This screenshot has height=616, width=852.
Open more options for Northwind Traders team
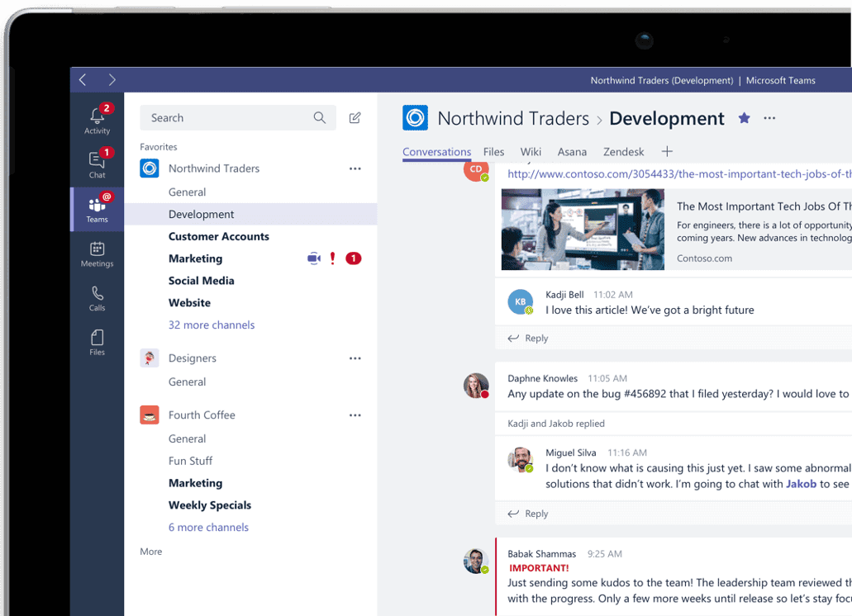pos(355,168)
